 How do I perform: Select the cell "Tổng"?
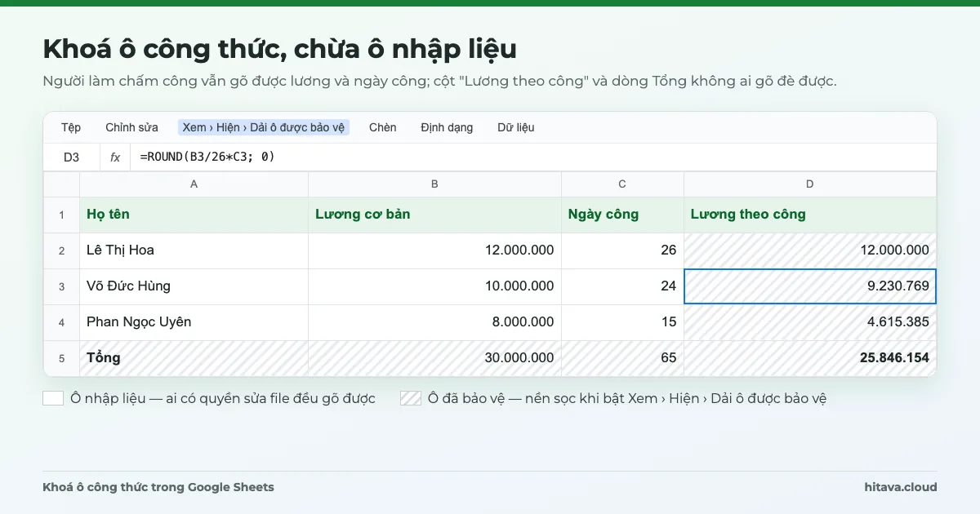[194, 358]
